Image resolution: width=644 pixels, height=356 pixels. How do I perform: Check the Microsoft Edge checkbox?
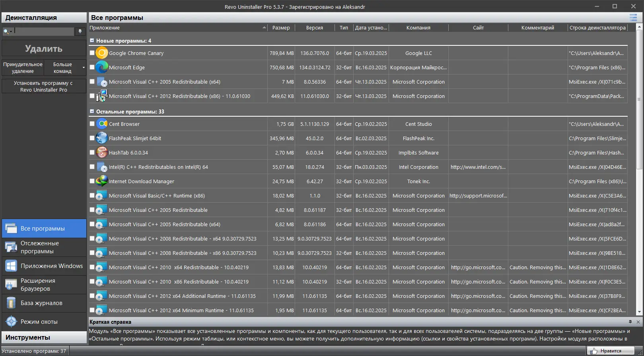click(92, 67)
